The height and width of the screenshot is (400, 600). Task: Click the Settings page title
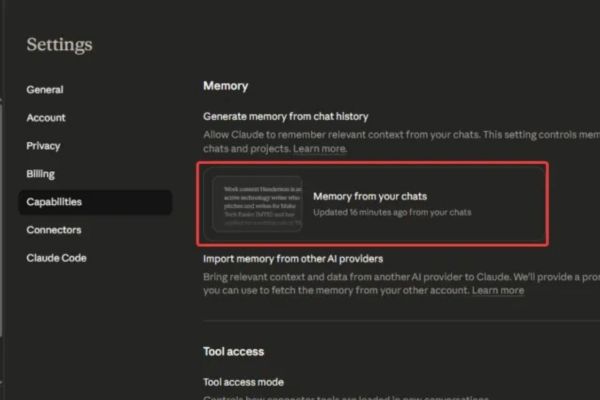coord(59,45)
